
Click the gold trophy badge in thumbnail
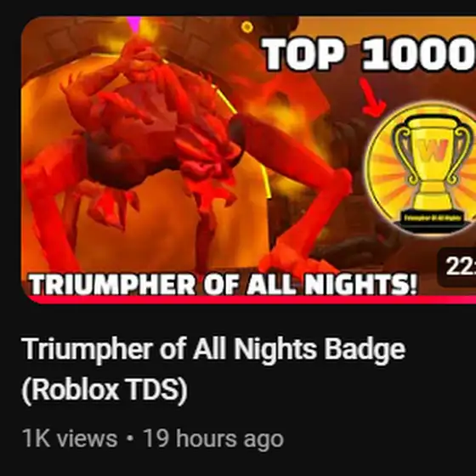422,168
